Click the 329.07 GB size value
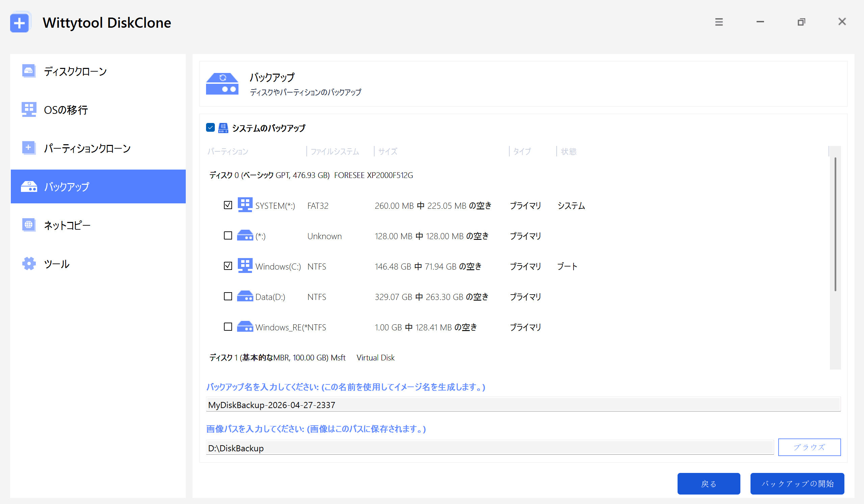 (431, 297)
